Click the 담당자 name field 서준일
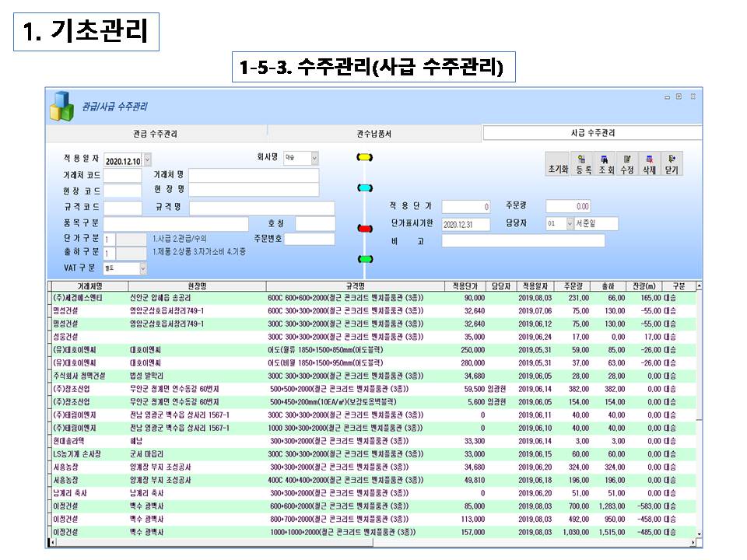 (x=596, y=223)
